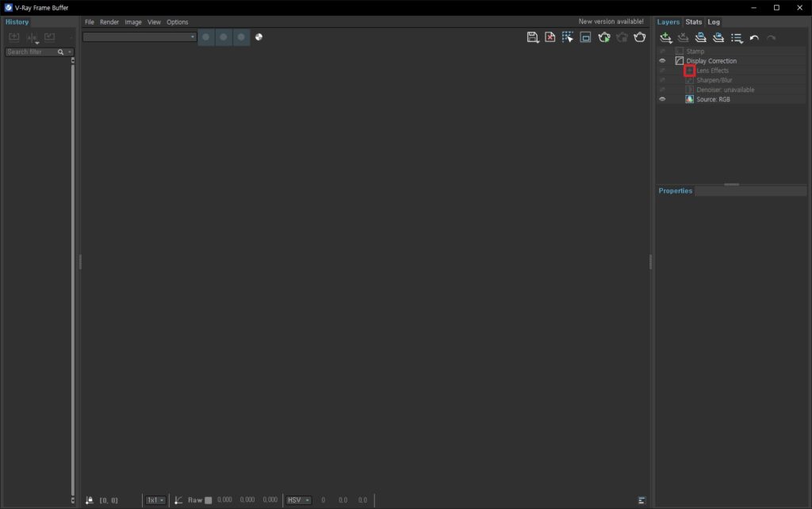
Task: Click the Create Layer icon
Action: click(666, 38)
